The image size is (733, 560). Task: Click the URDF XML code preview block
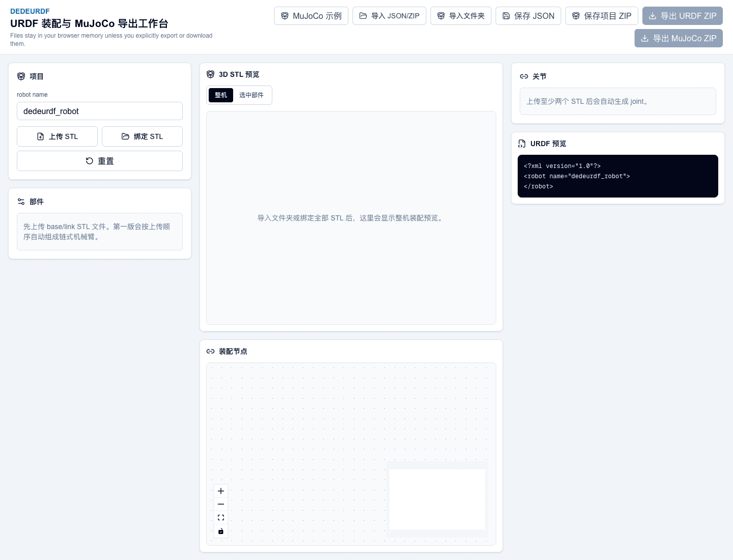point(618,176)
